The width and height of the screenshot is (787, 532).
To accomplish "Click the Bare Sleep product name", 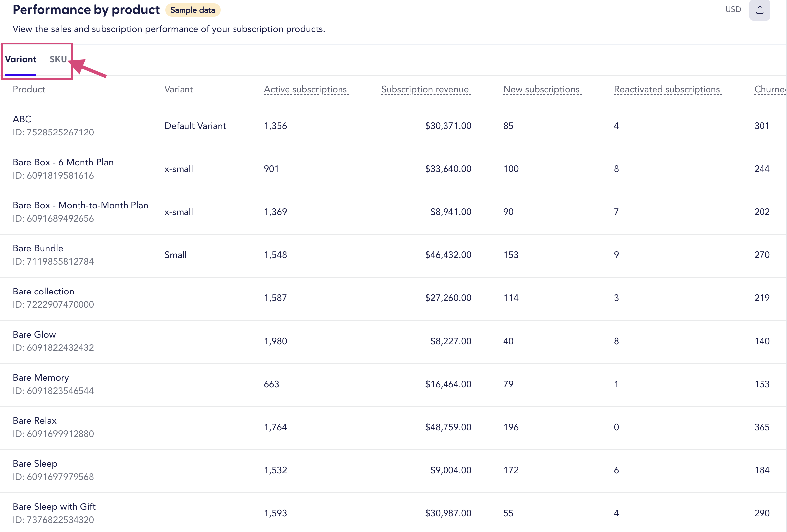I will pyautogui.click(x=35, y=463).
